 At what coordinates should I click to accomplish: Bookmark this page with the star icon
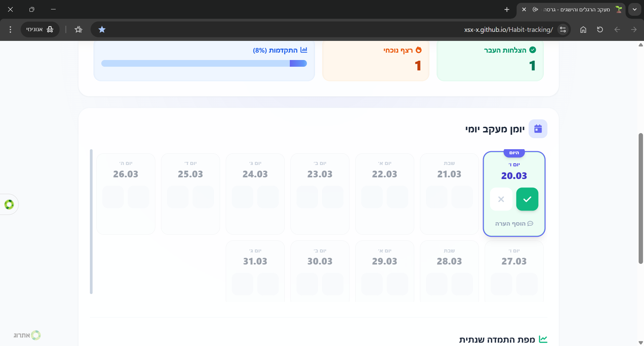[102, 30]
